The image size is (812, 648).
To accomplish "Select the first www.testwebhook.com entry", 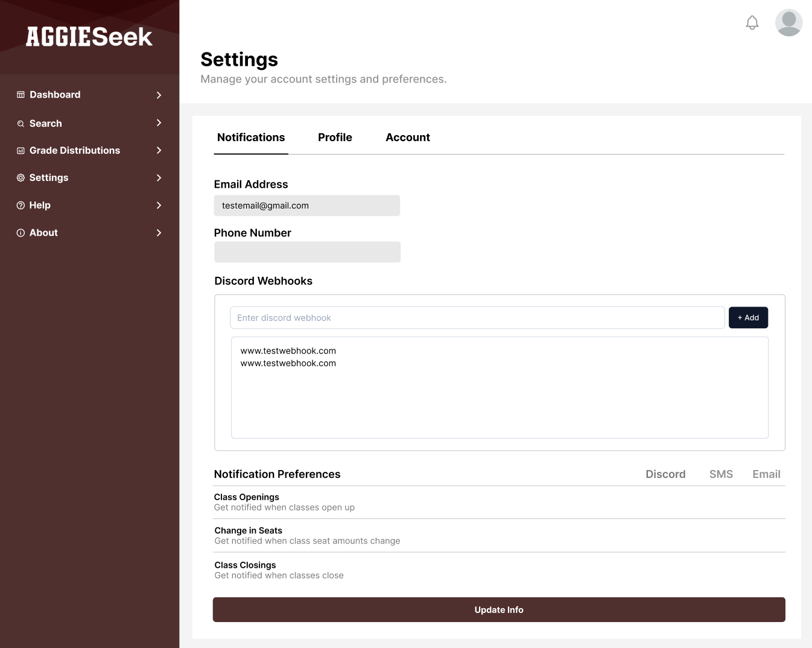I will point(288,351).
